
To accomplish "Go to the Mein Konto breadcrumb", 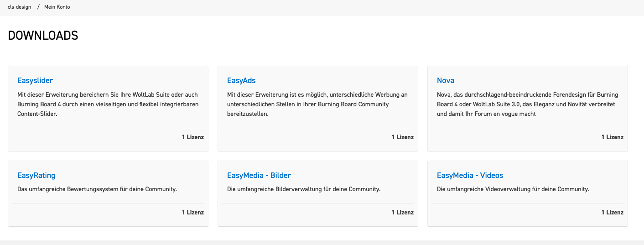I will click(x=57, y=7).
